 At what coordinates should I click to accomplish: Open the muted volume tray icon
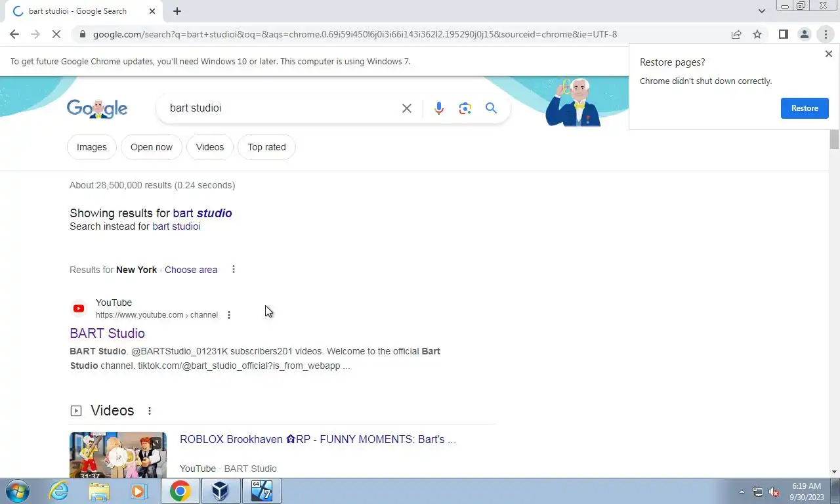774,492
